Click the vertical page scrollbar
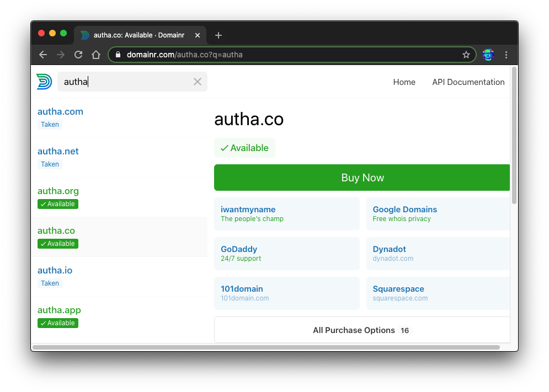The image size is (549, 392). [514, 135]
